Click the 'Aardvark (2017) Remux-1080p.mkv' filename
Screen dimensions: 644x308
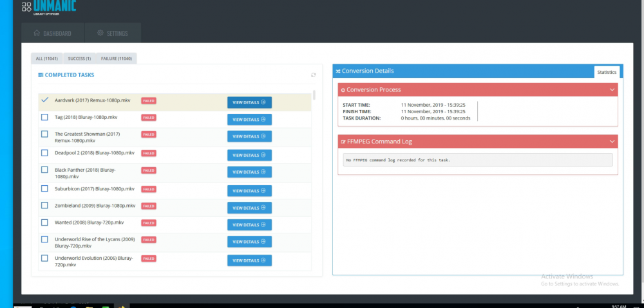point(92,100)
